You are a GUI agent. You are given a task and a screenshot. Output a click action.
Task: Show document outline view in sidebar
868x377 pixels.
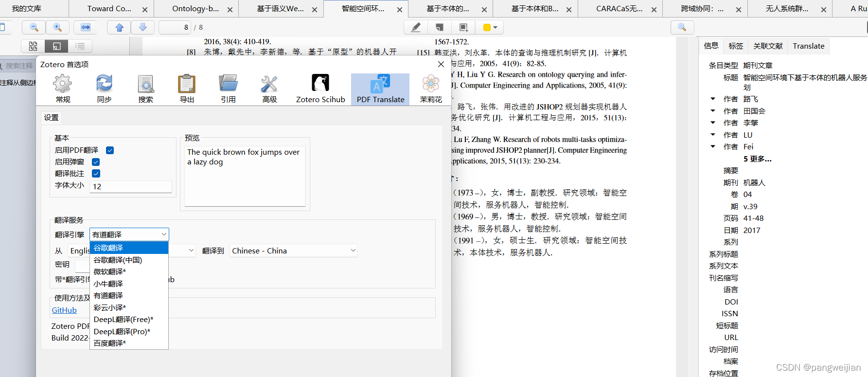[x=80, y=46]
